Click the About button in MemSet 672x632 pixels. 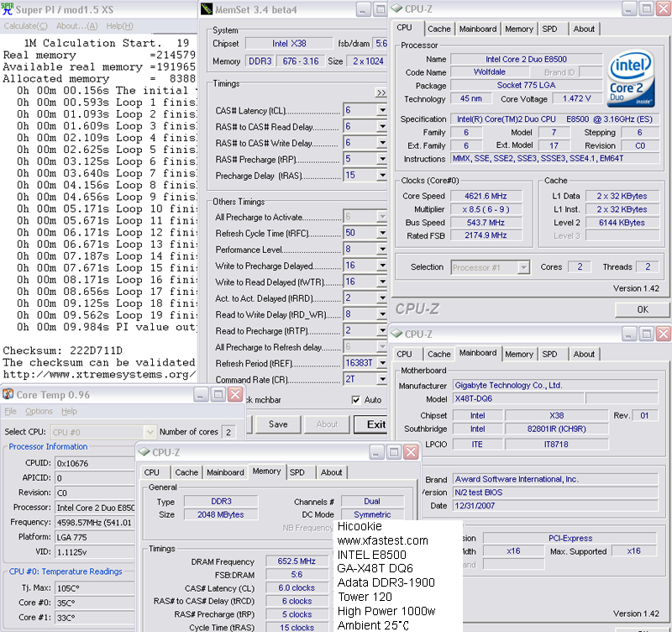coord(327,424)
